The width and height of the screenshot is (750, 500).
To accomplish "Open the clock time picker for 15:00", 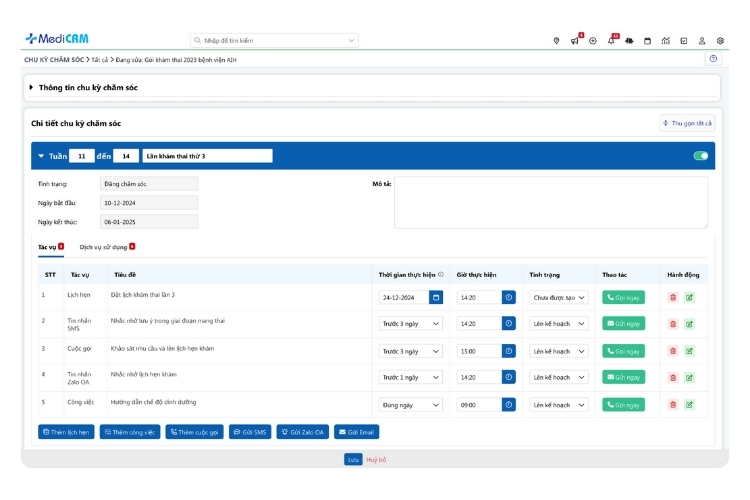I will click(508, 351).
